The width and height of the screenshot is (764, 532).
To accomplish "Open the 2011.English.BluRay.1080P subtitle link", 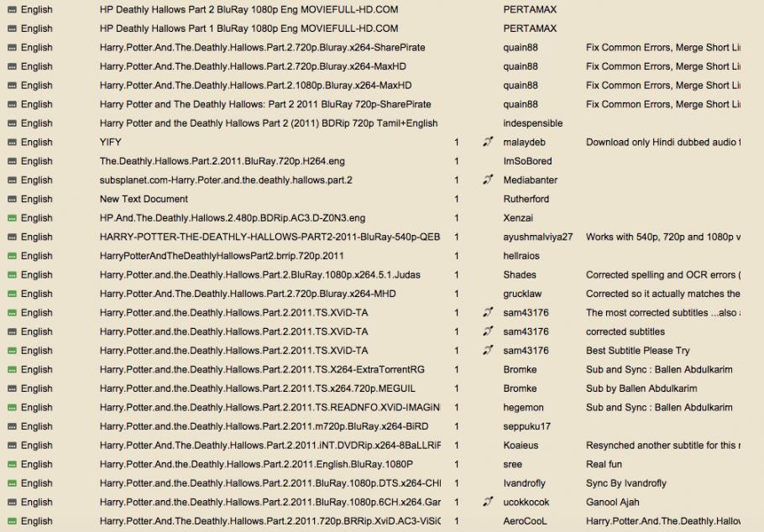I will pyautogui.click(x=256, y=464).
